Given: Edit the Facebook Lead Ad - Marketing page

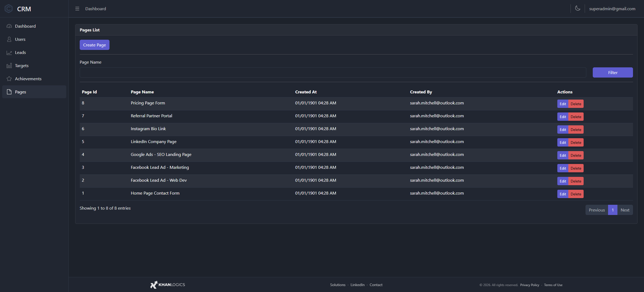Looking at the screenshot, I should (x=563, y=168).
